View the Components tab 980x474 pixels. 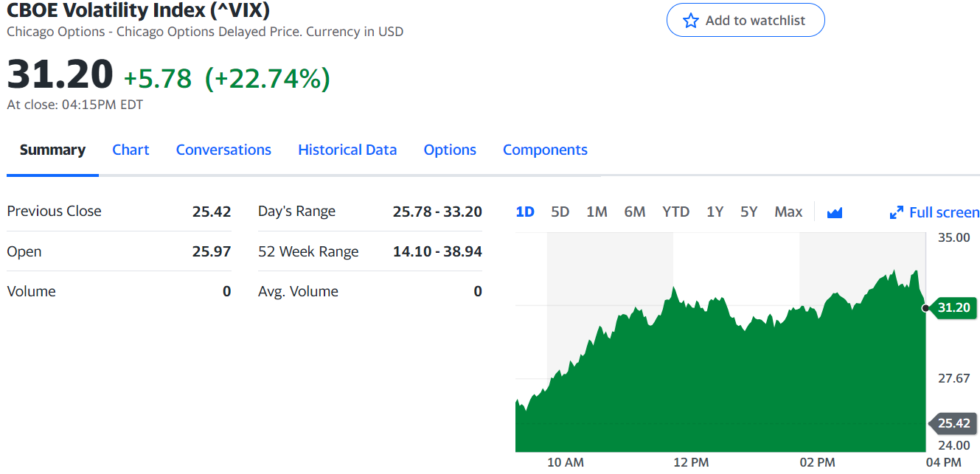click(x=545, y=150)
